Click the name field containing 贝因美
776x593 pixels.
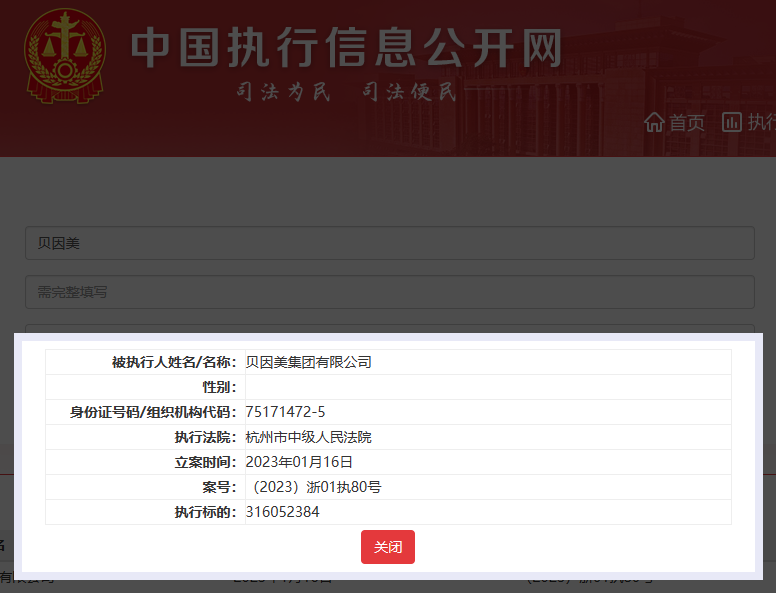(x=389, y=243)
